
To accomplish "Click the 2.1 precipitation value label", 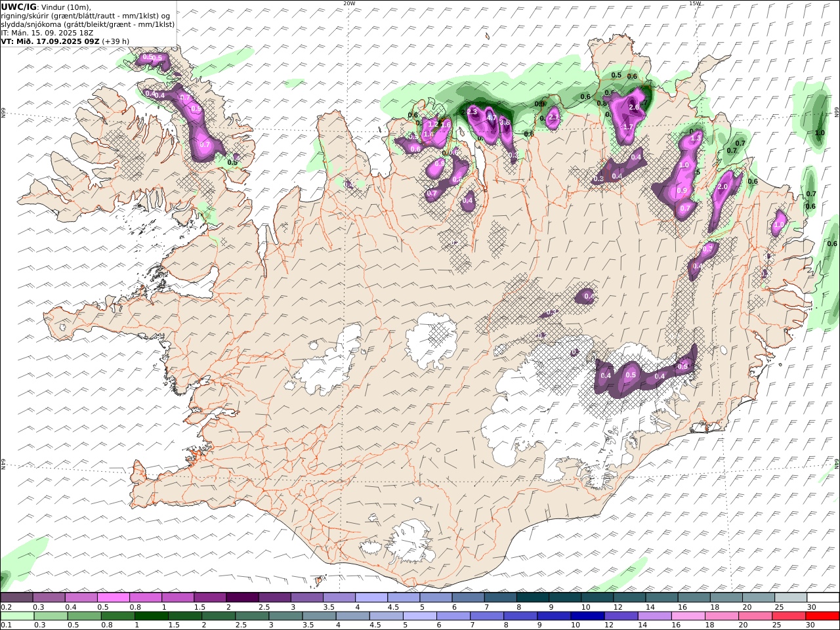I will 553,117.
